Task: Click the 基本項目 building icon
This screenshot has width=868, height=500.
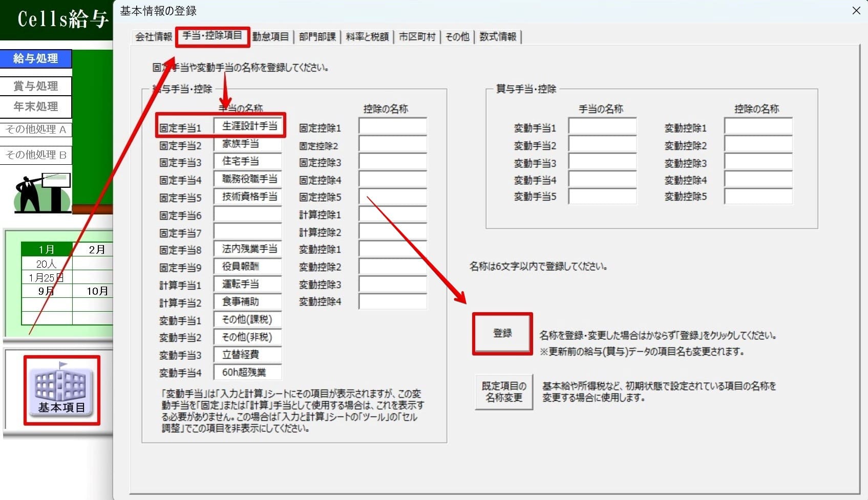Action: [61, 390]
